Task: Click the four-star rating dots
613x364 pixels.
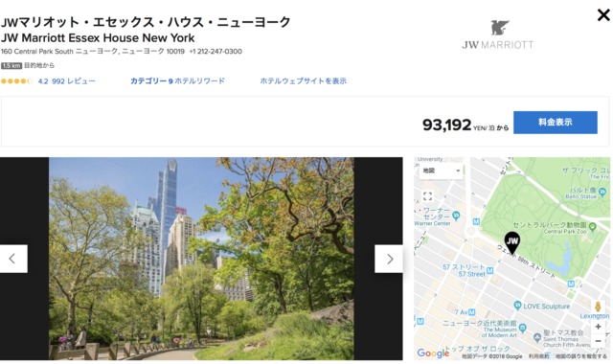Action: (17, 81)
